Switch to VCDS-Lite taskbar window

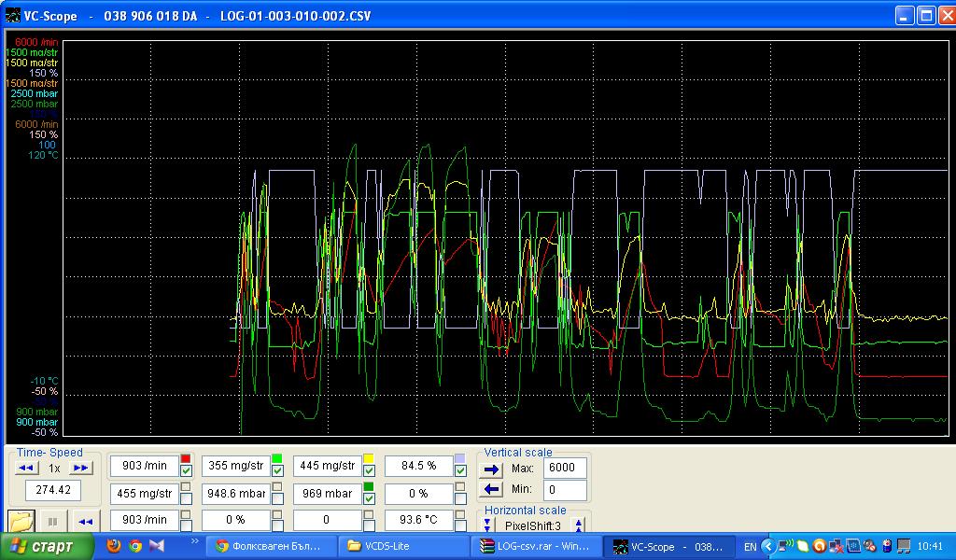(403, 546)
